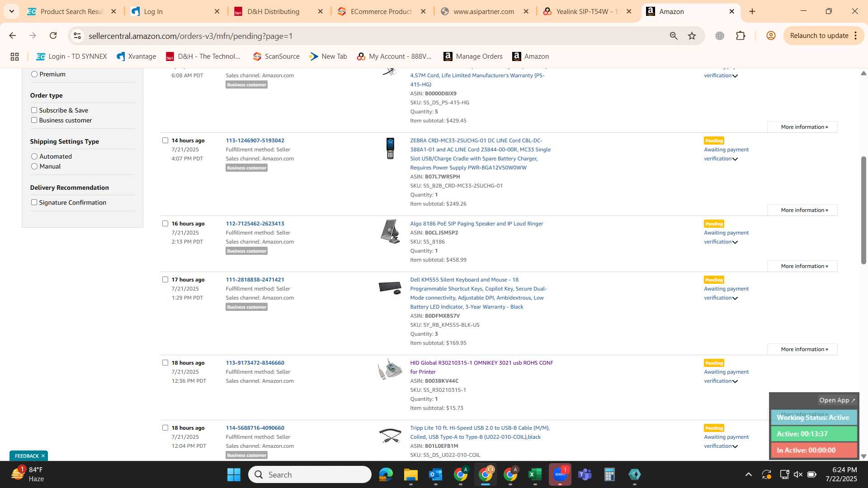Select checkbox for order 111-2818838-2471421

tap(165, 280)
